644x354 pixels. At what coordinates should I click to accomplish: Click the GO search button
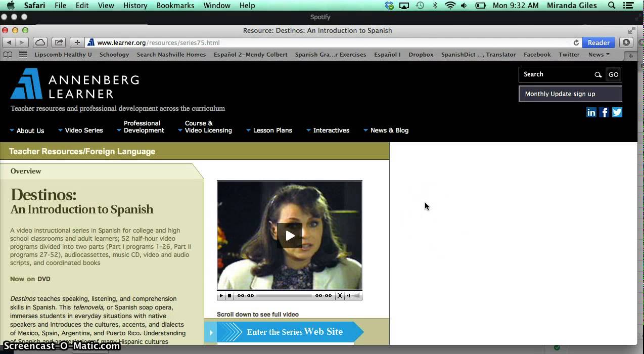(x=613, y=74)
